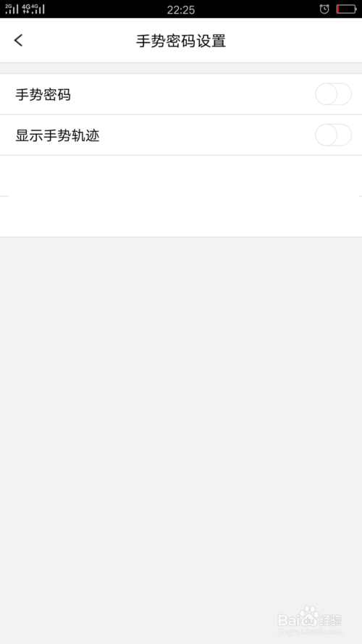Click the Bai text in watermark
This screenshot has height=644, width=362.
pos(288,620)
